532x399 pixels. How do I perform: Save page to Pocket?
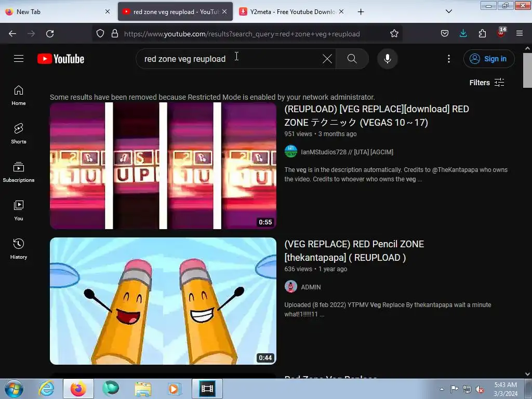tap(445, 33)
